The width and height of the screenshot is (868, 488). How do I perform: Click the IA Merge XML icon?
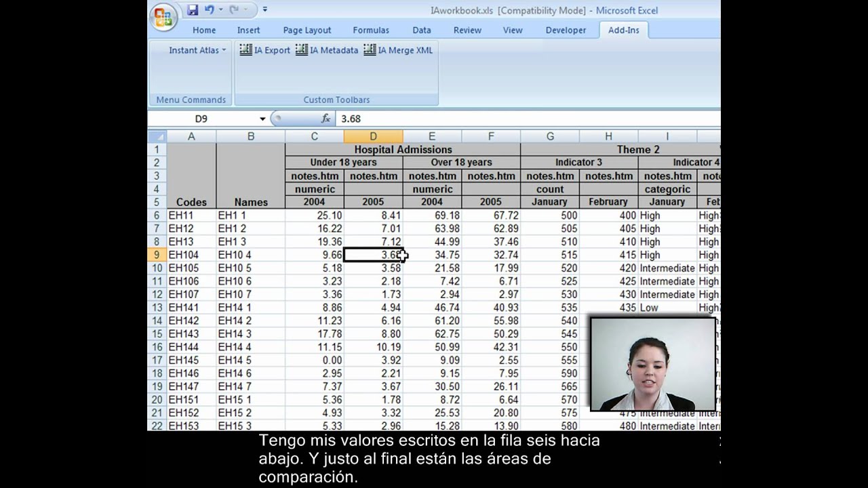(398, 50)
